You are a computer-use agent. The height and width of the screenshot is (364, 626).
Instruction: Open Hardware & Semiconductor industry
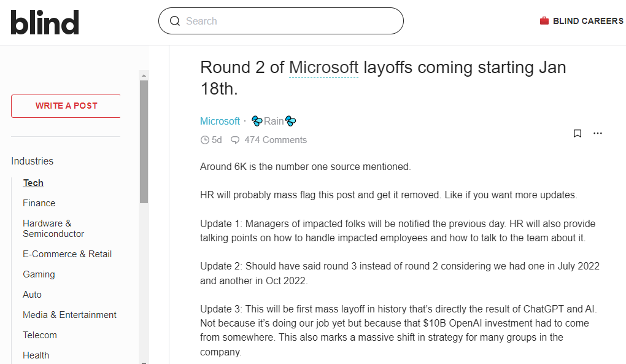pos(53,228)
